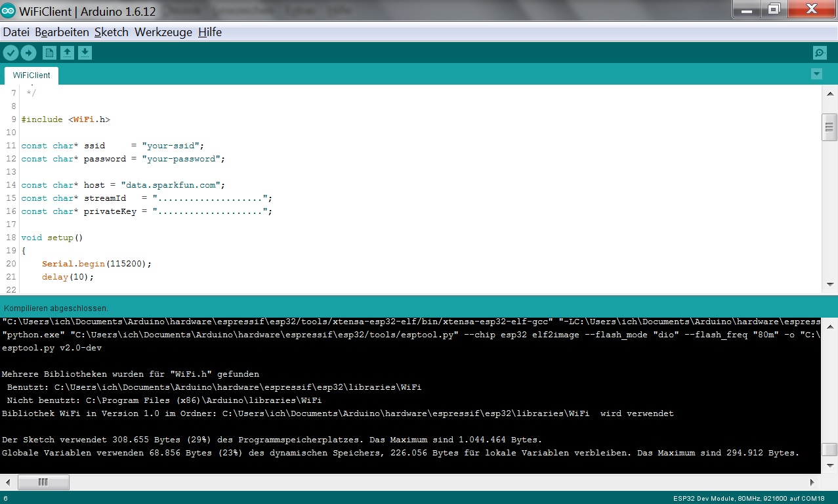838x504 pixels.
Task: Click the delay(10) line
Action: 68,277
